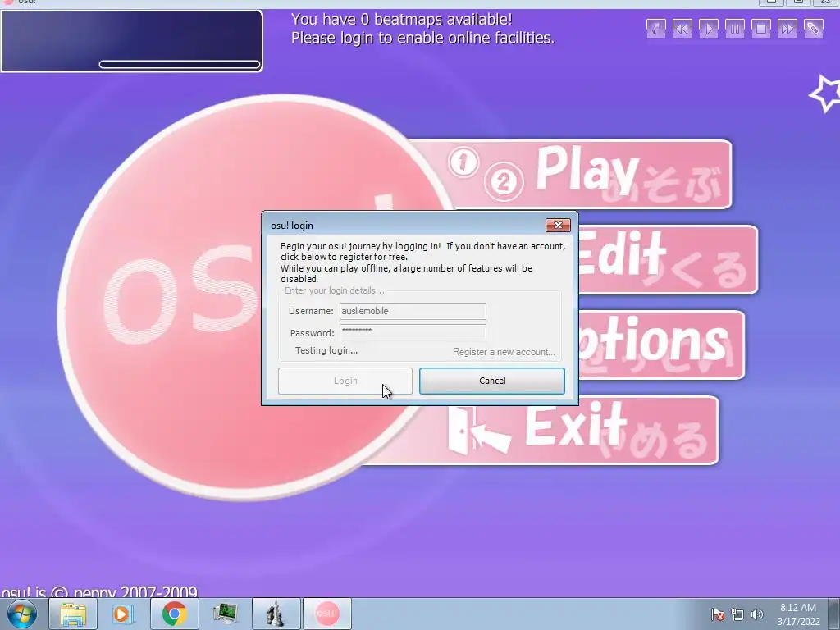Click the 'Testing login...' status text
Image resolution: width=840 pixels, height=630 pixels.
326,350
